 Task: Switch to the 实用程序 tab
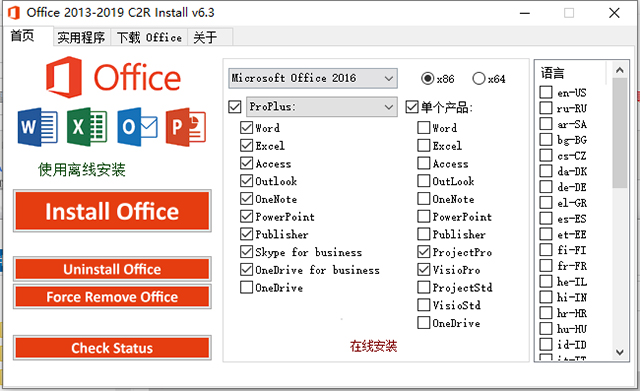coord(81,38)
